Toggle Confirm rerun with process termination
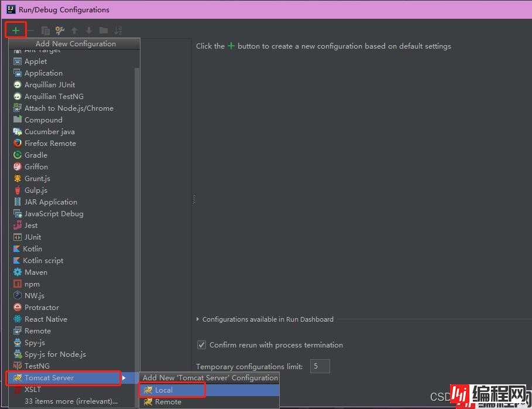 202,345
